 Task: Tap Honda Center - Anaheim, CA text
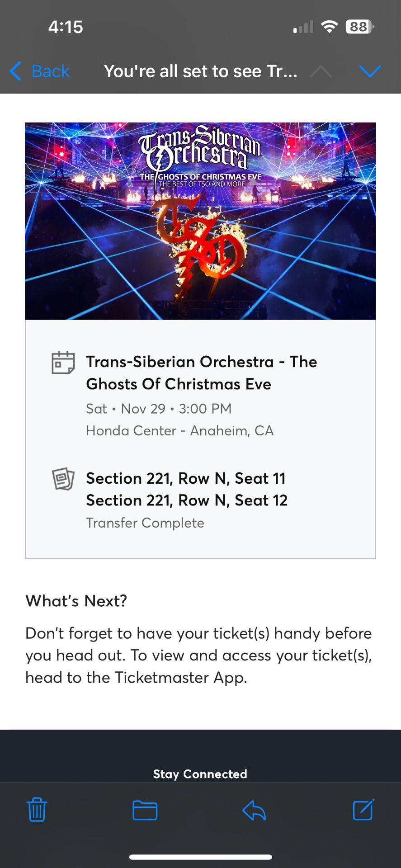(179, 430)
